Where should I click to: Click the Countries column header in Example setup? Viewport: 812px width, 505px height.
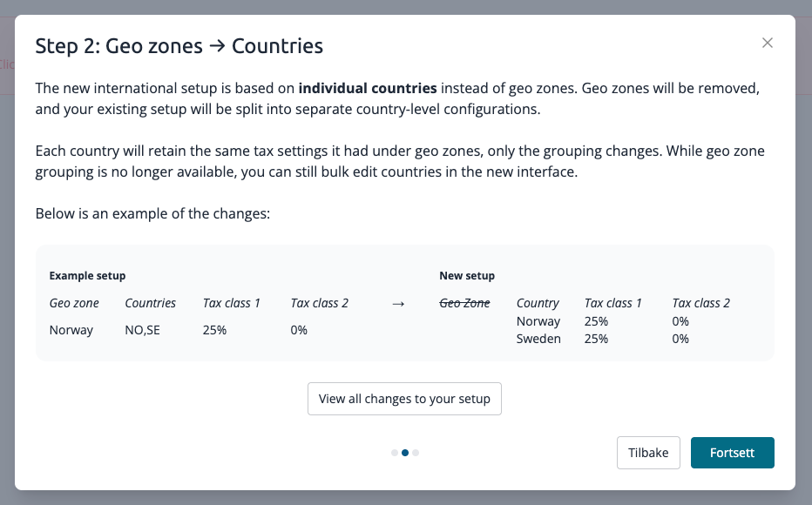pyautogui.click(x=150, y=303)
